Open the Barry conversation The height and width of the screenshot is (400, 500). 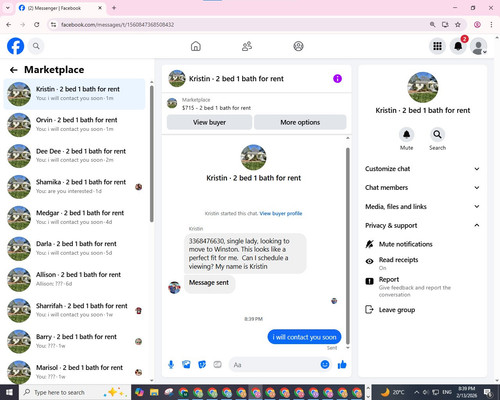tap(75, 341)
